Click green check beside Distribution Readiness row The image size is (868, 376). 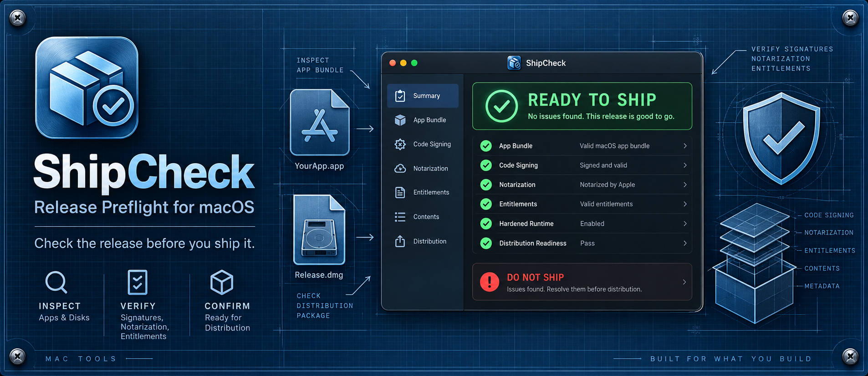point(486,243)
